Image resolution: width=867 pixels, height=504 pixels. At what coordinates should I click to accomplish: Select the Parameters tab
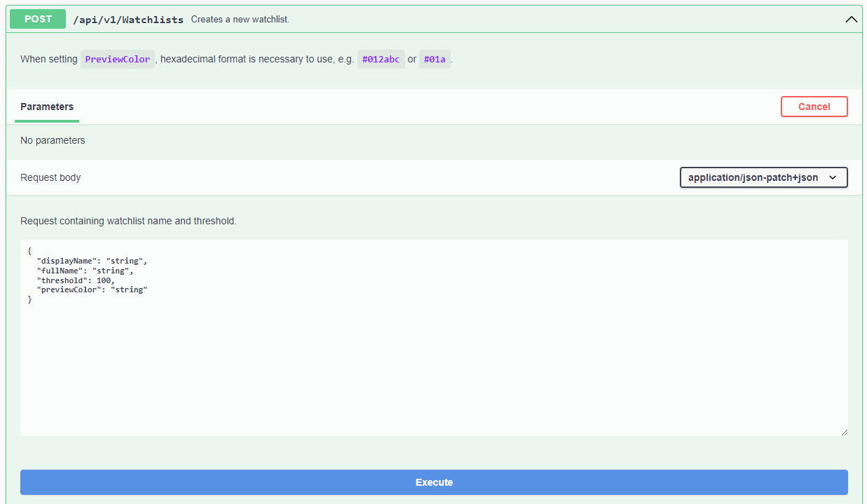click(47, 107)
